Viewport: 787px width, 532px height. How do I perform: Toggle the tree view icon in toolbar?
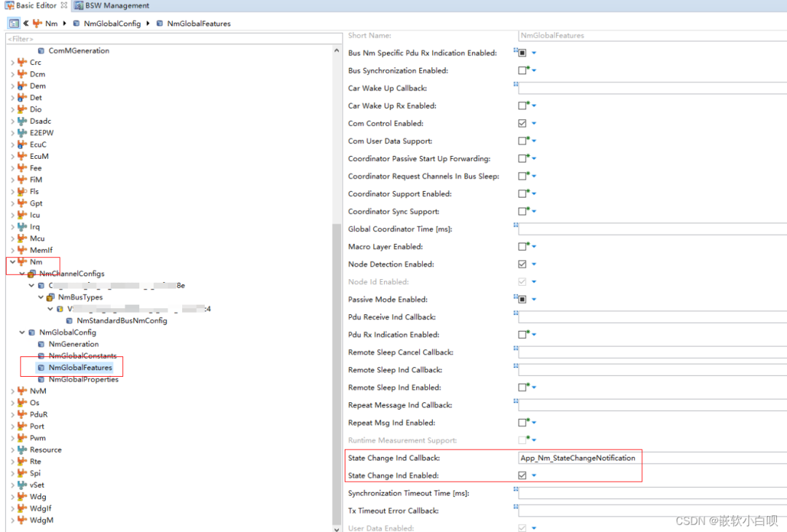[14, 23]
